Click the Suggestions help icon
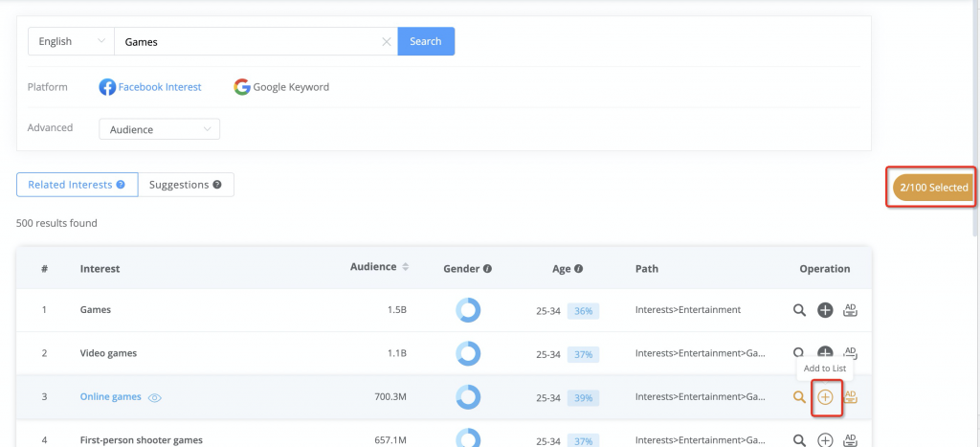Screen dimensions: 980x447 coord(217,185)
